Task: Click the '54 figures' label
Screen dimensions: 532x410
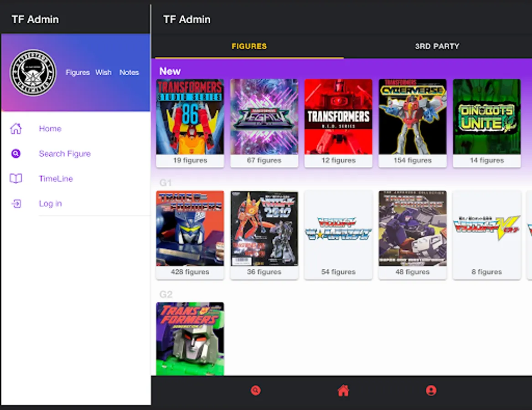Action: click(338, 272)
